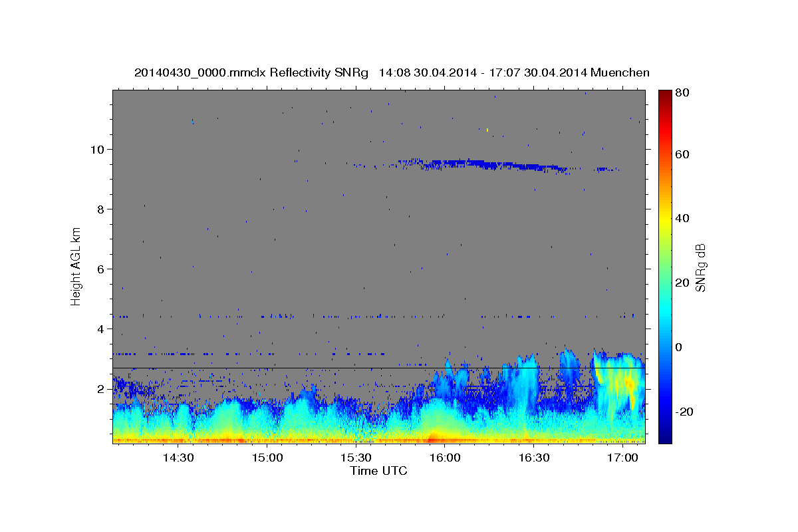
Task: Click the colorbar value label 0
Action: pos(678,347)
